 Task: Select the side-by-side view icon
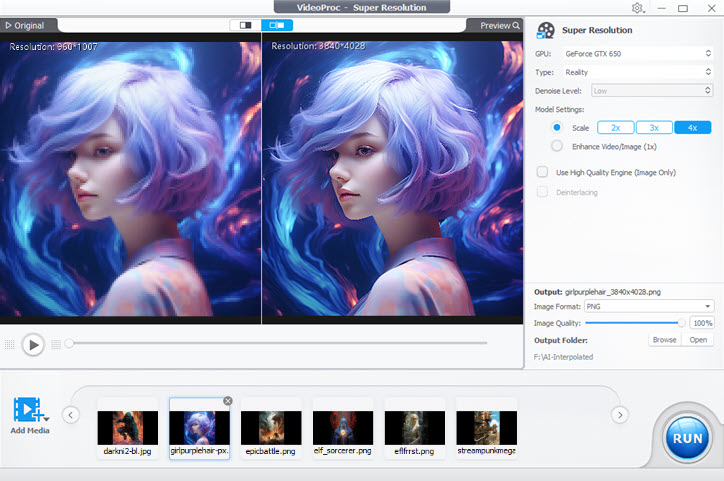point(277,25)
